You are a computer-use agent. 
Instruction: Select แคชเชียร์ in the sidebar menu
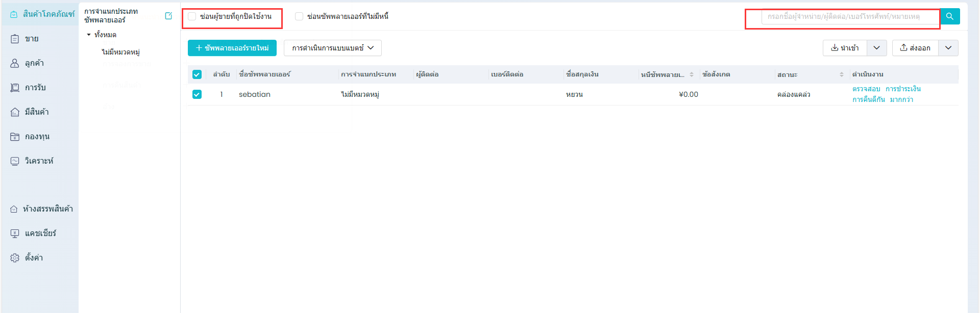click(x=40, y=233)
